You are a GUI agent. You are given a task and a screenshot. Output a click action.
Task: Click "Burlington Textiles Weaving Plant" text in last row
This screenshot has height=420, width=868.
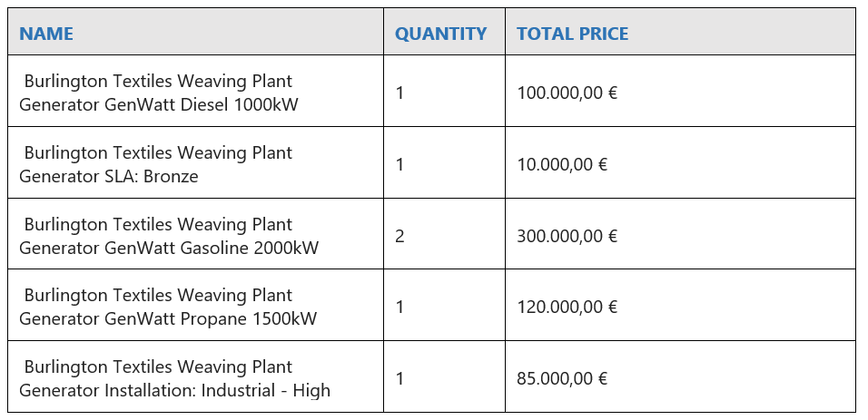[158, 366]
